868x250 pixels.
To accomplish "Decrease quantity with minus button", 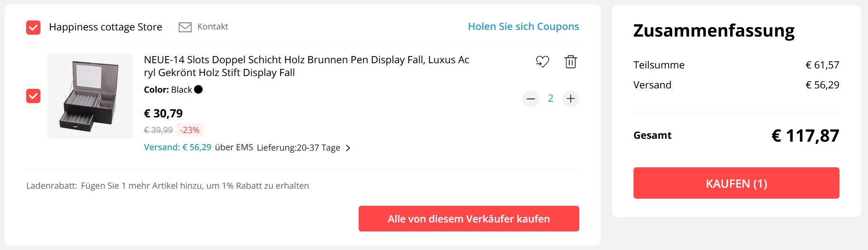I will click(x=531, y=99).
